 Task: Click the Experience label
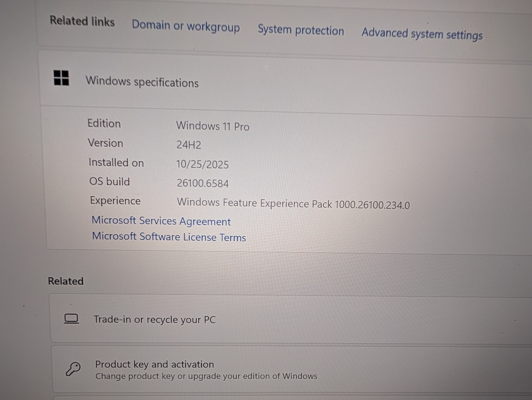click(x=115, y=201)
